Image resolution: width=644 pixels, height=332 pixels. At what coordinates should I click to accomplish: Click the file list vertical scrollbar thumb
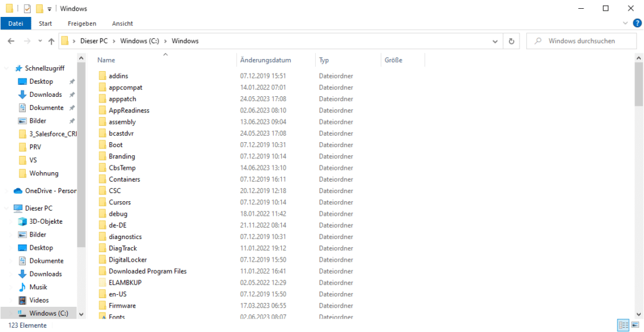pyautogui.click(x=639, y=84)
